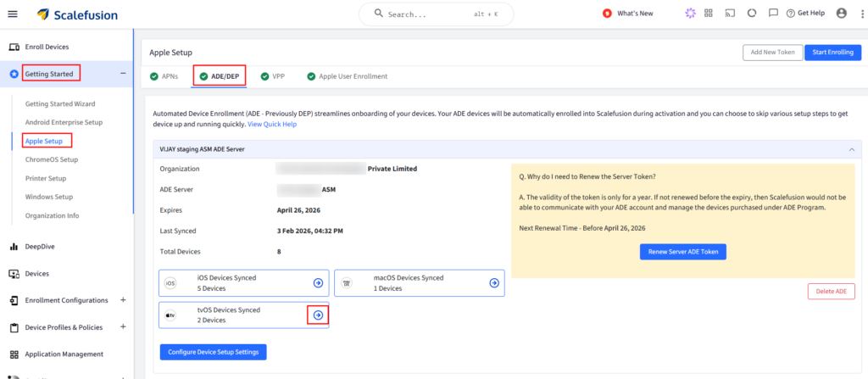Open the Apple User Enrollment tab
Screen dimensions: 868x379
click(347, 76)
